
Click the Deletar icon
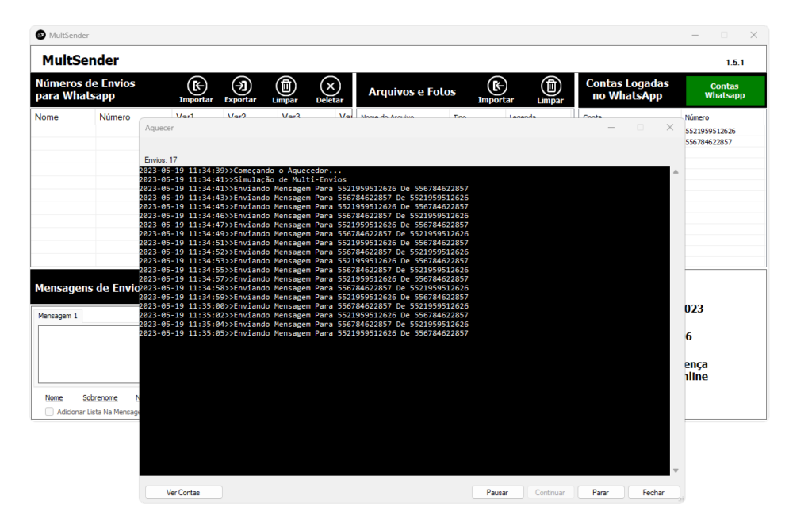(330, 90)
